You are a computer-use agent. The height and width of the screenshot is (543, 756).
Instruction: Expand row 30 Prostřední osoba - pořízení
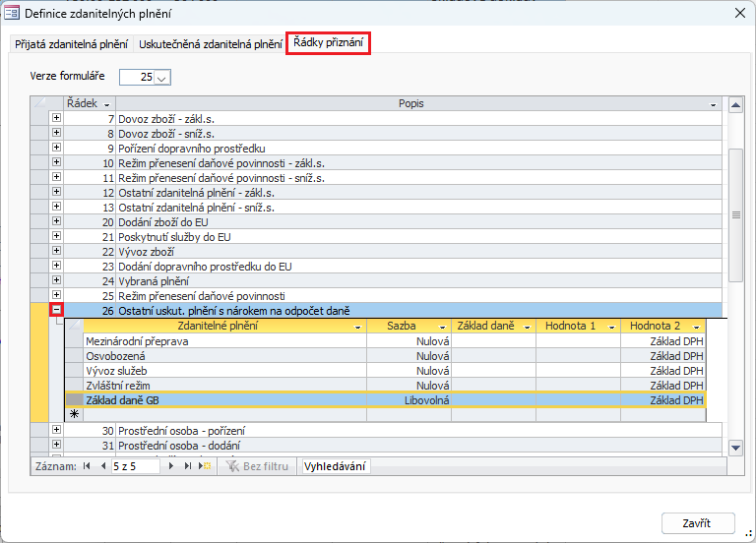point(56,430)
